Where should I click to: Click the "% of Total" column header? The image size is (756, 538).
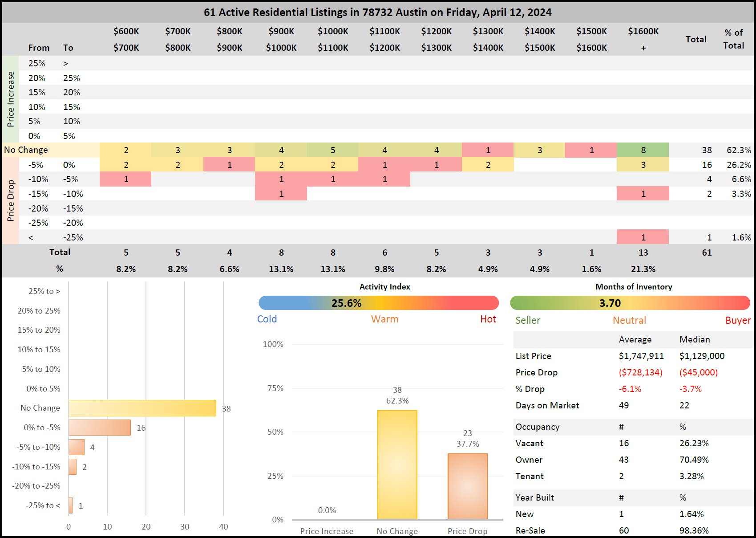click(x=733, y=39)
